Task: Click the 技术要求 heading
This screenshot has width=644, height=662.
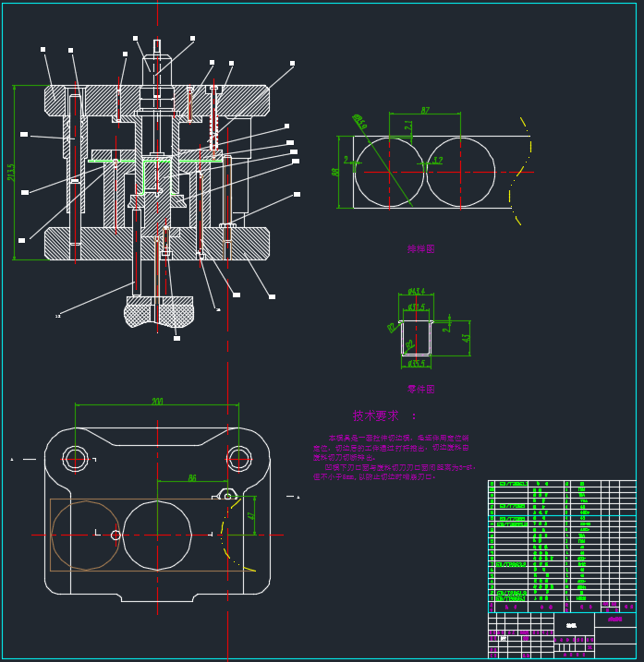Action: pyautogui.click(x=376, y=415)
